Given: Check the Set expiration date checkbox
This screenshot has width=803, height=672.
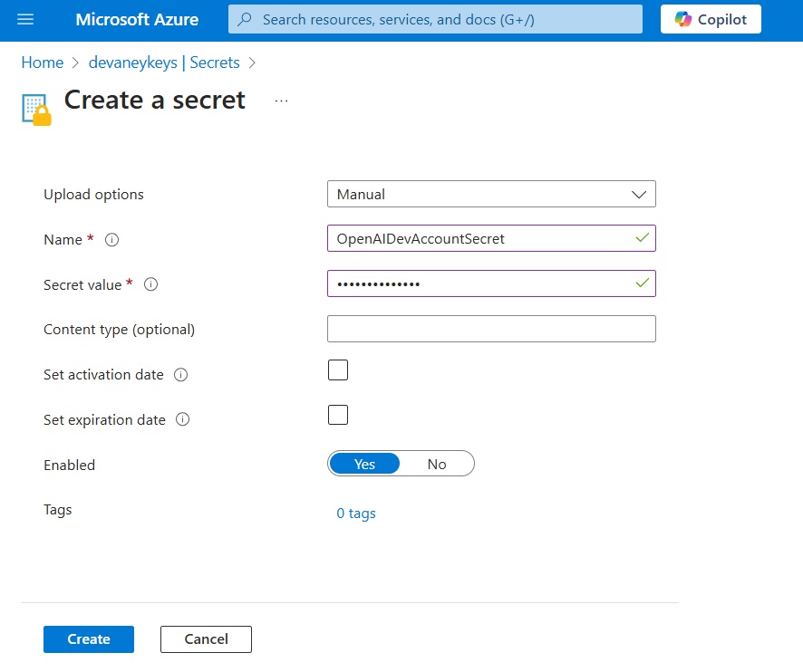Looking at the screenshot, I should (338, 415).
